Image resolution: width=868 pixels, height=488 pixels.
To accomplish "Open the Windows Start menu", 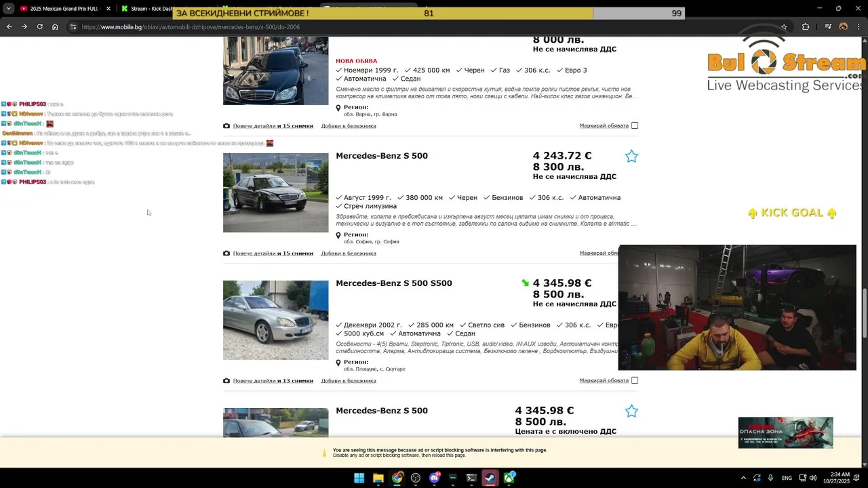I will pyautogui.click(x=359, y=478).
